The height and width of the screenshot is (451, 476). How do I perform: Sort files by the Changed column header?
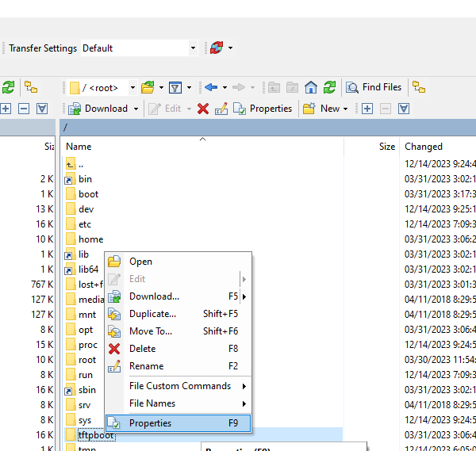(424, 147)
